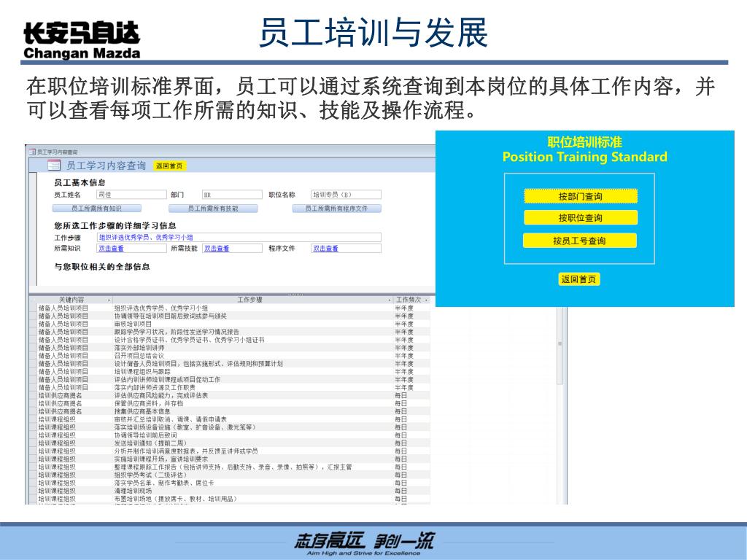
Task: Click 员工所需所有技能 button
Action: (x=213, y=209)
